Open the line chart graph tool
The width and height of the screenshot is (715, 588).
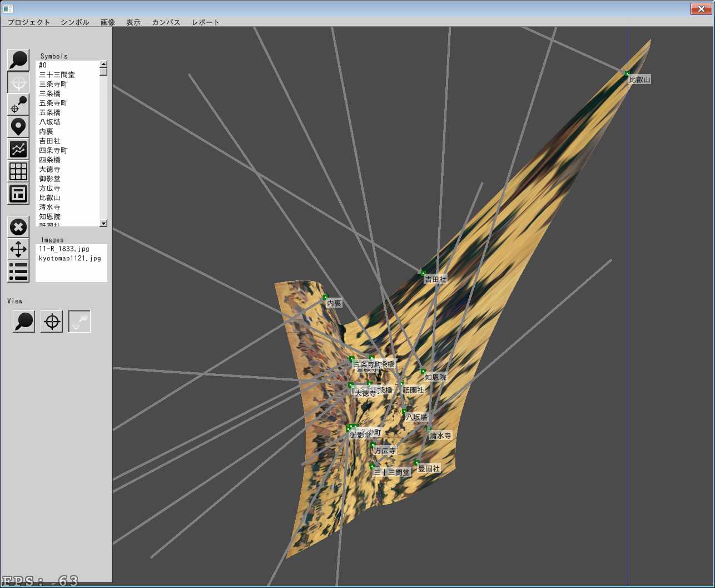point(18,149)
